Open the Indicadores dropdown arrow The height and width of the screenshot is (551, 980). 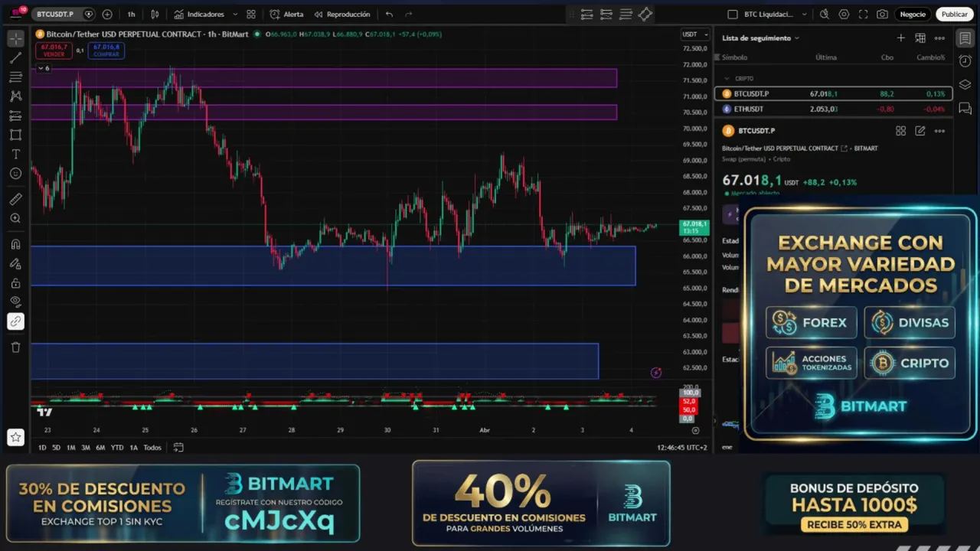click(234, 14)
